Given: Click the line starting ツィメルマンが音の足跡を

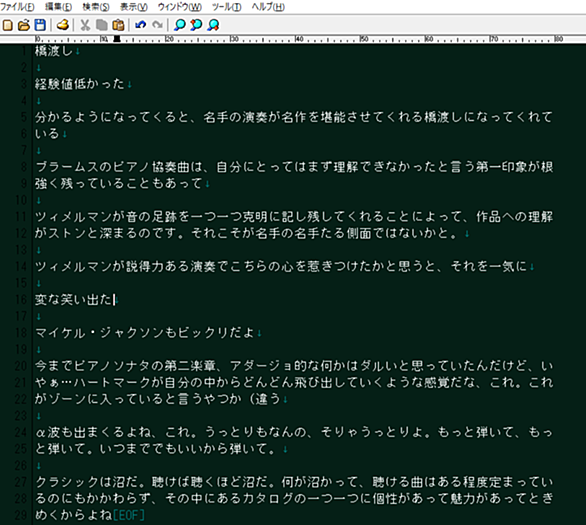Looking at the screenshot, I should pyautogui.click(x=294, y=216).
